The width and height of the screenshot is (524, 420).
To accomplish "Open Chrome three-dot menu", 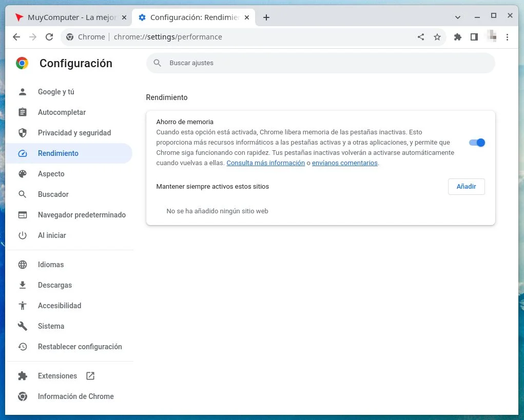I will pos(507,37).
